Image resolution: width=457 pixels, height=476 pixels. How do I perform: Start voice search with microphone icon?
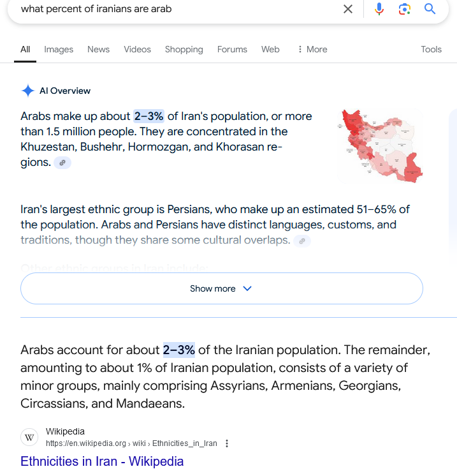pyautogui.click(x=379, y=9)
